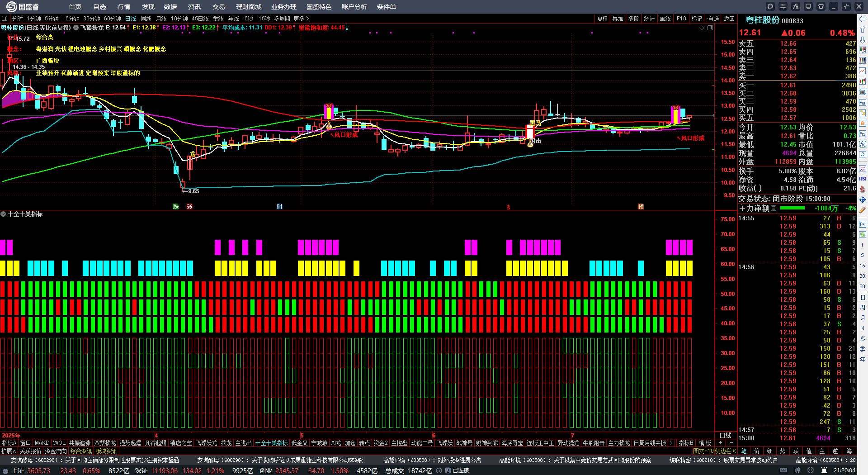Select the 飞碟妖龙 indicator tab
This screenshot has height=475, width=868.
coord(206,443)
